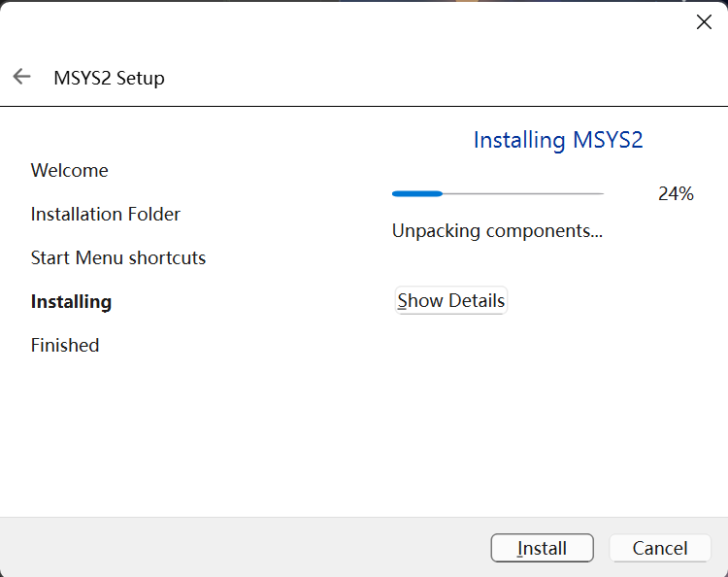Click the blank white area below Show Details
The image size is (728, 577).
click(544, 418)
